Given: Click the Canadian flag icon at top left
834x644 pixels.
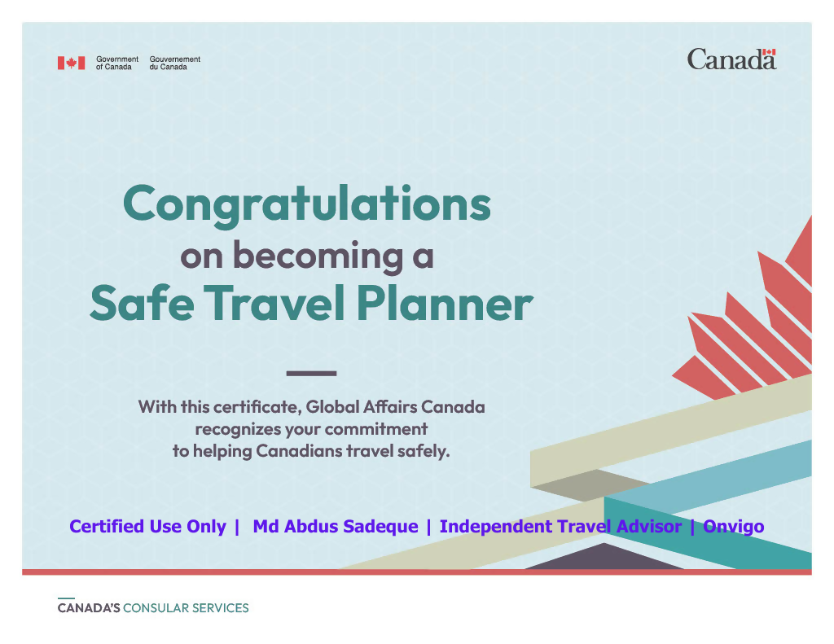Looking at the screenshot, I should [71, 63].
